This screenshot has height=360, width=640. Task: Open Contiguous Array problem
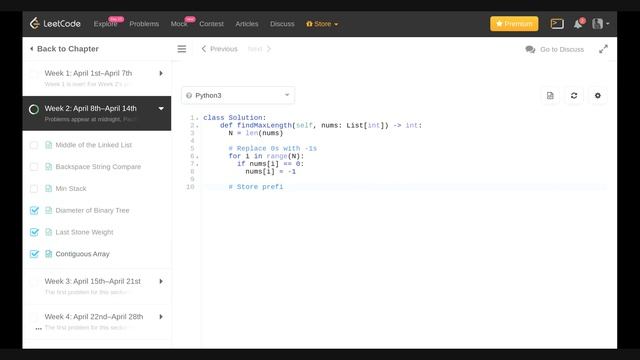tap(82, 254)
